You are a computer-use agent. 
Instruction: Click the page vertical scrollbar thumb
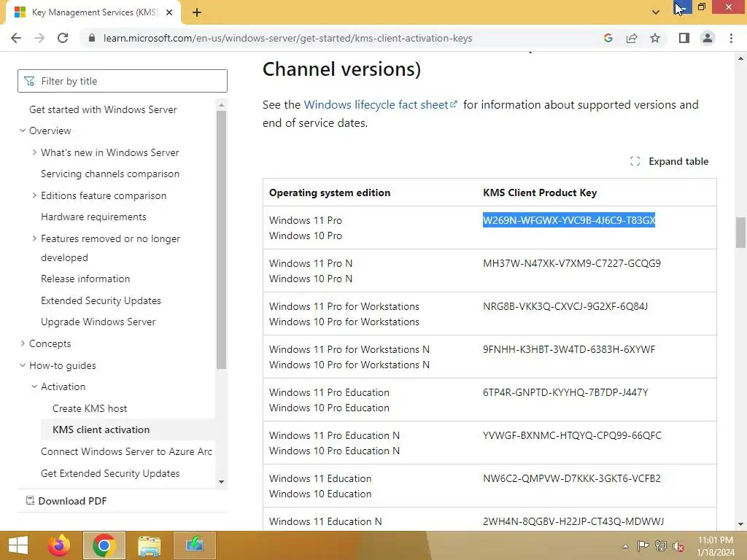click(x=740, y=233)
